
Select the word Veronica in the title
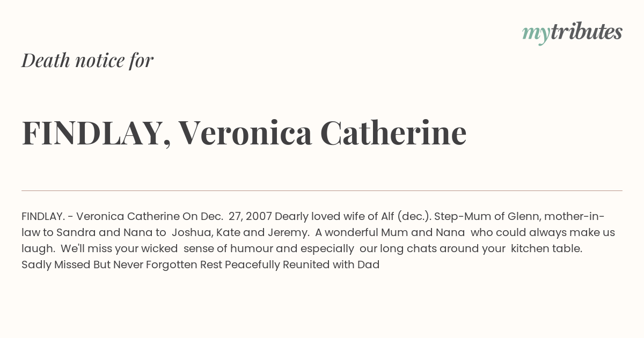coord(245,133)
